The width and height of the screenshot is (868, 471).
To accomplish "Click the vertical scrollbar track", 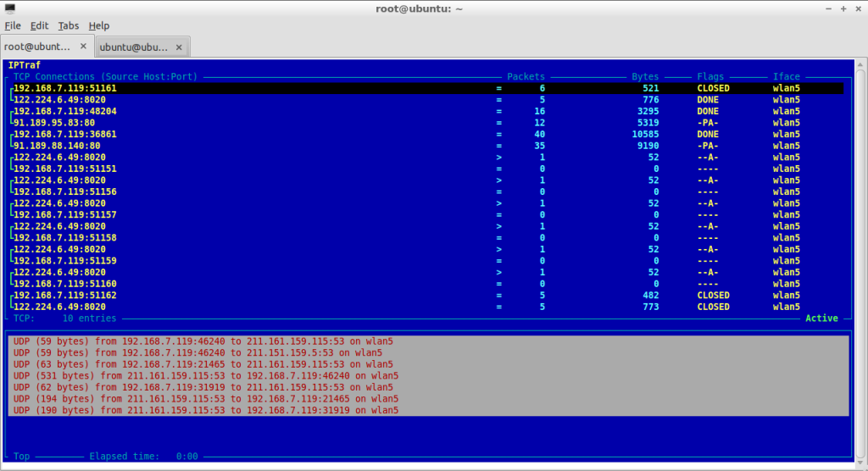I will tap(860, 263).
